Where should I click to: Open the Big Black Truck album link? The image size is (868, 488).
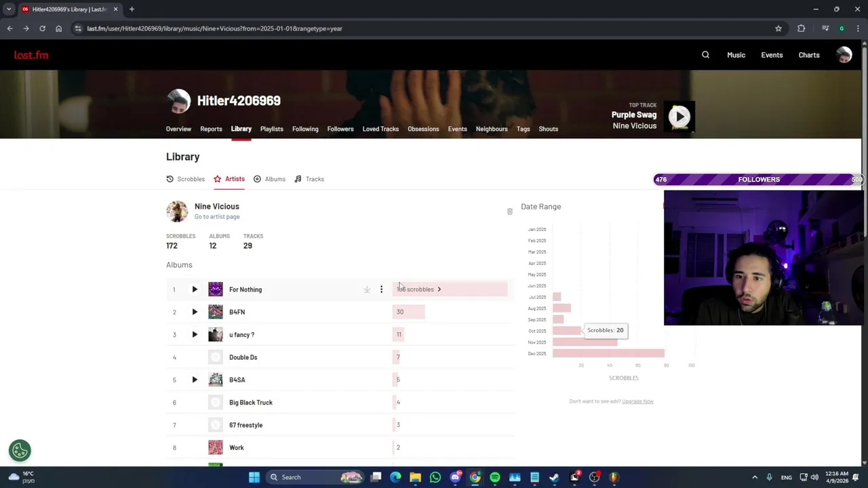(251, 403)
